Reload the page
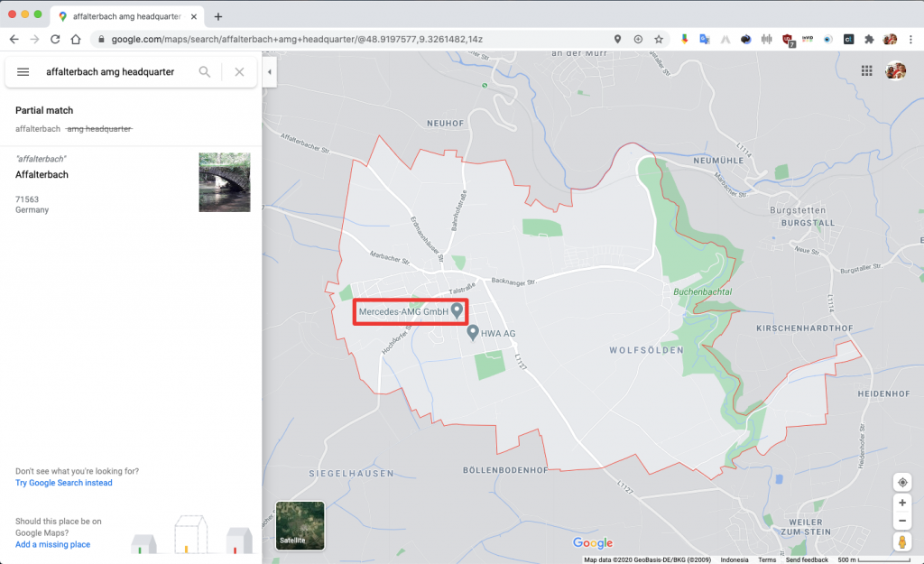Viewport: 924px width, 564px height. coord(55,40)
